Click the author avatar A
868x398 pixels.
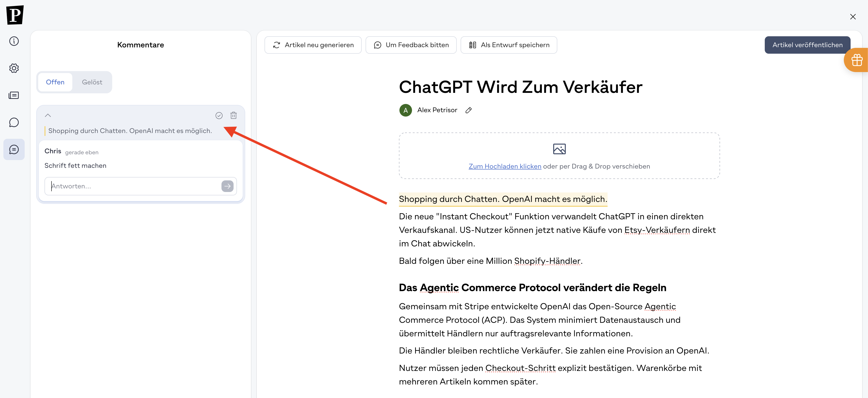coord(405,110)
